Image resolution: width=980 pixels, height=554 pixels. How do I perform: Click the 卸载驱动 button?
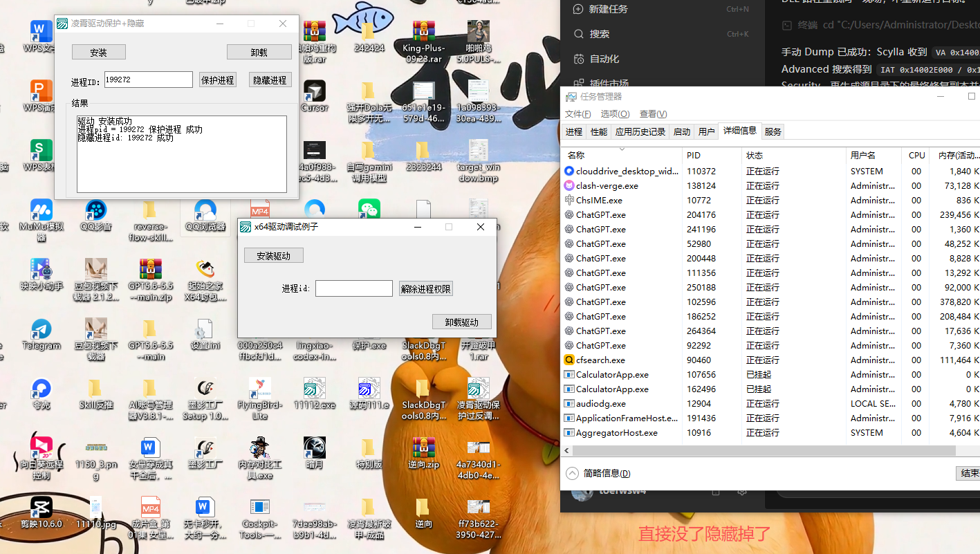coord(462,322)
